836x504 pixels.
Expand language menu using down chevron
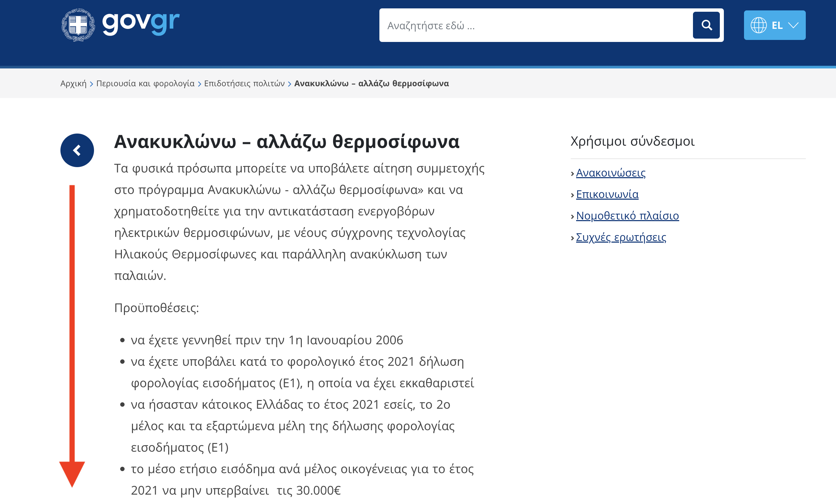click(x=793, y=25)
